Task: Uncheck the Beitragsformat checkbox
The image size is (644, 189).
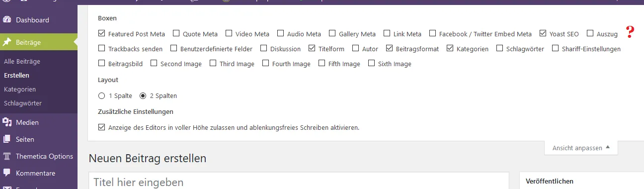Action: [389, 49]
